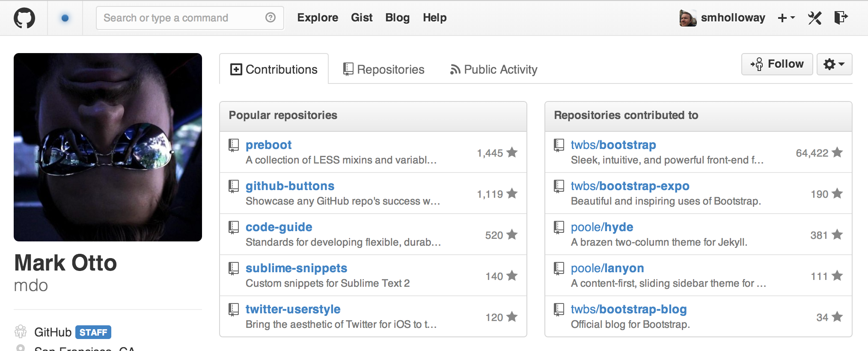
Task: Click the repo book icon beside twbs/bootstrap-expo
Action: (559, 186)
